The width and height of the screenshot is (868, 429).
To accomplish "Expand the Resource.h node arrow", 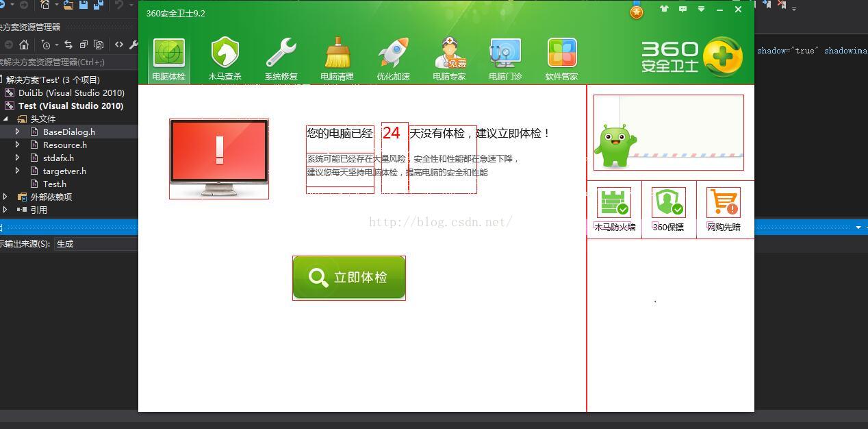I will pyautogui.click(x=18, y=145).
